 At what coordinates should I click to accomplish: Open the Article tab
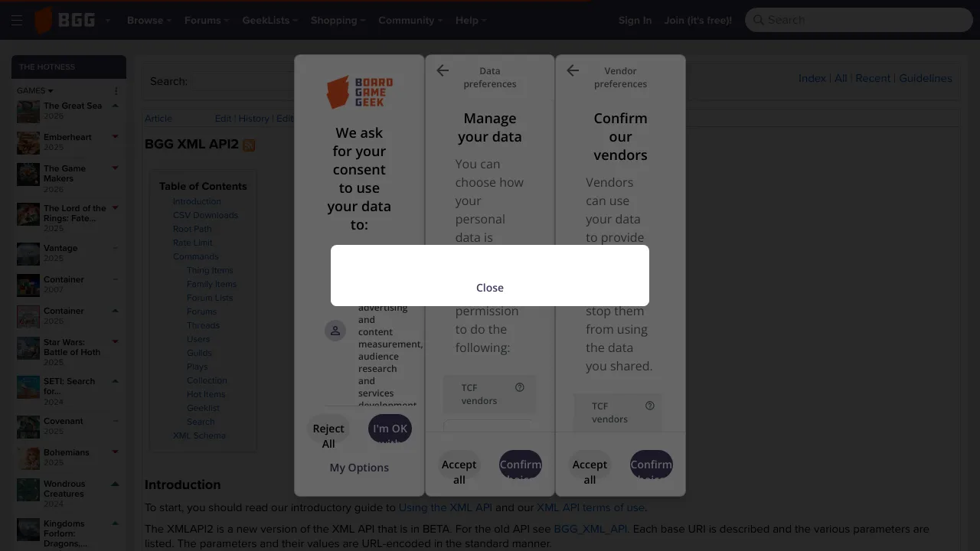tap(158, 119)
